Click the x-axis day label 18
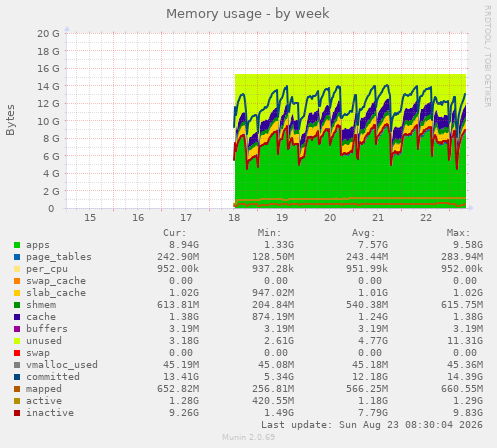 point(234,218)
